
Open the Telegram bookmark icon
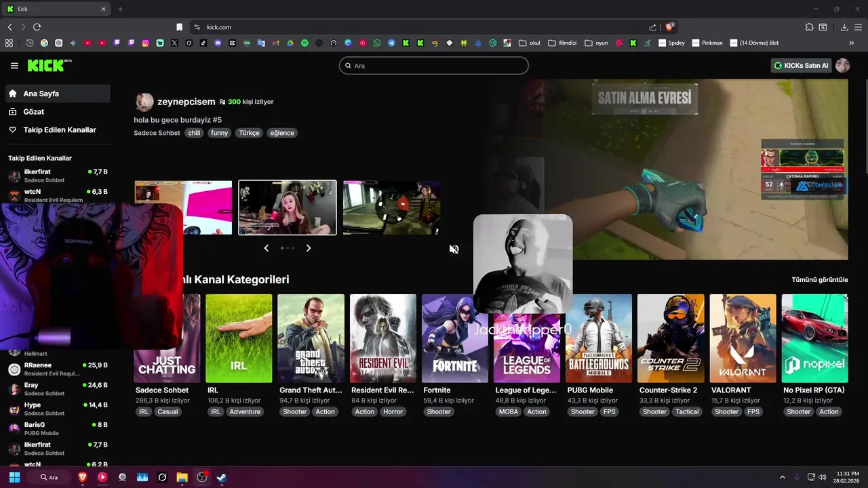(391, 43)
